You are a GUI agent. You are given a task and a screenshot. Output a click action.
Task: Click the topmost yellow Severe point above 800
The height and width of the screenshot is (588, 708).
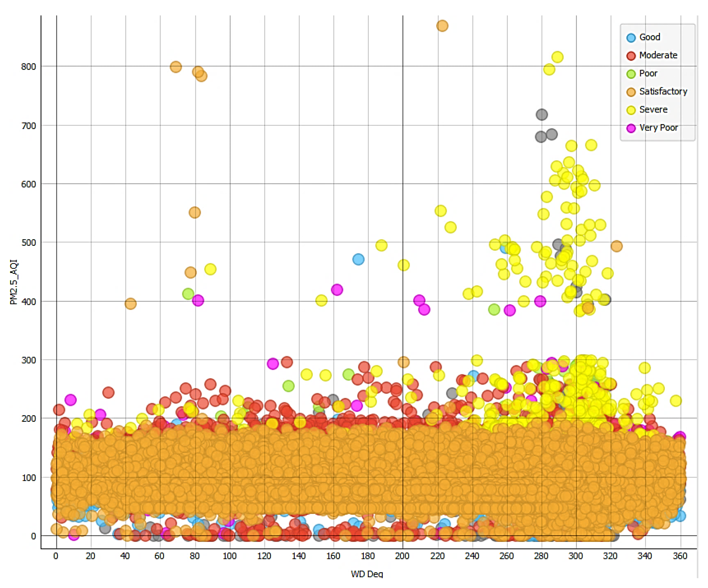557,57
